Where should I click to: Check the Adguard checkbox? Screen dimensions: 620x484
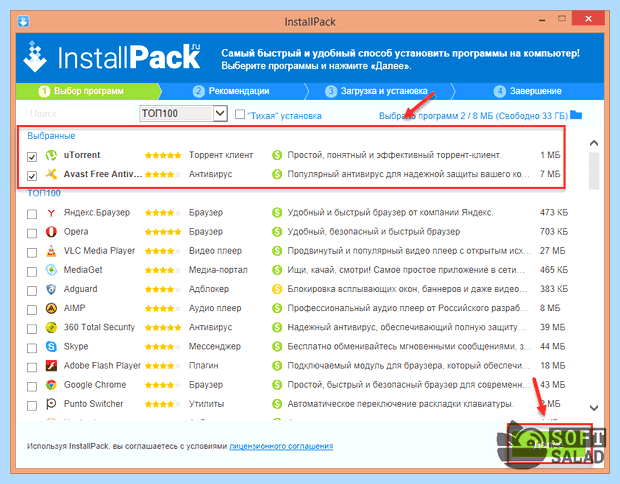pos(32,291)
